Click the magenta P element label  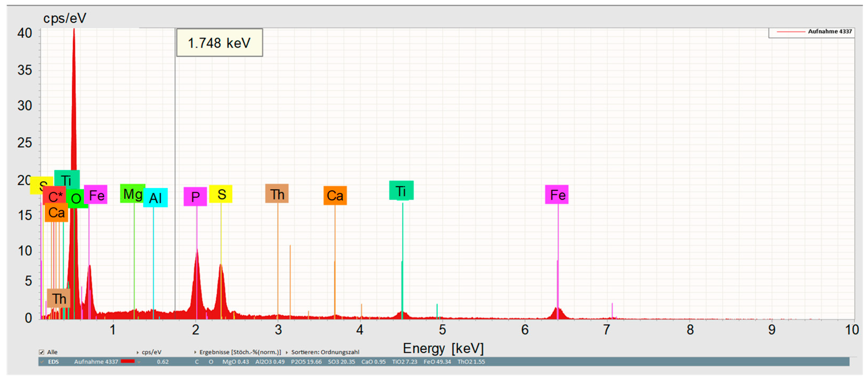[195, 196]
